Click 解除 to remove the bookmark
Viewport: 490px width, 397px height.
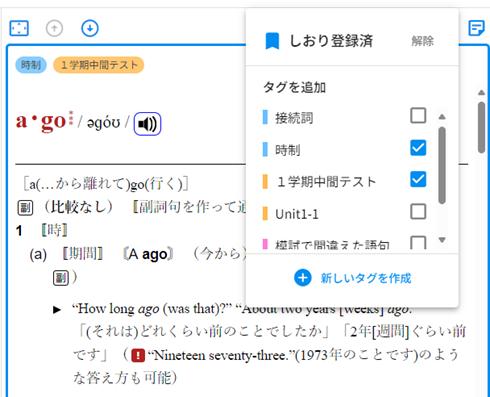422,41
